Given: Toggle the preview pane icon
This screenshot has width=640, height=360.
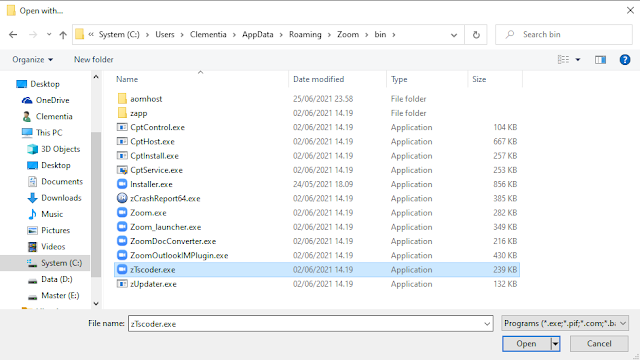Looking at the screenshot, I should 600,60.
